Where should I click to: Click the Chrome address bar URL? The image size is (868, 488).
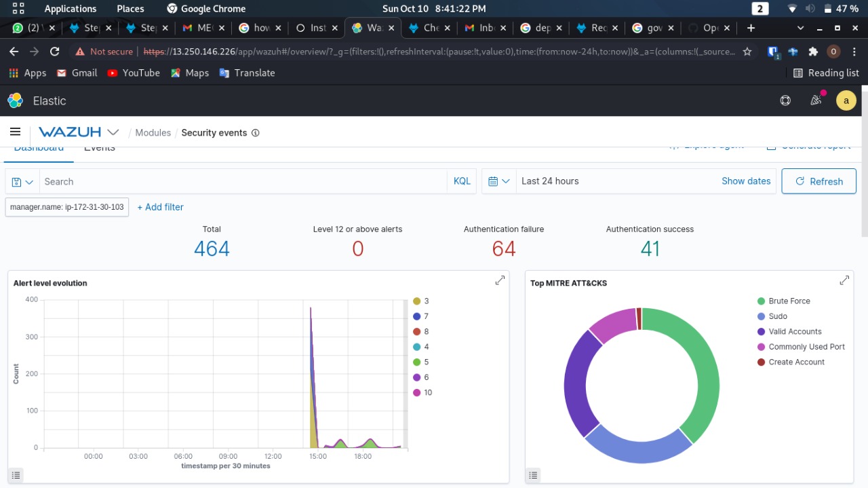coord(439,52)
